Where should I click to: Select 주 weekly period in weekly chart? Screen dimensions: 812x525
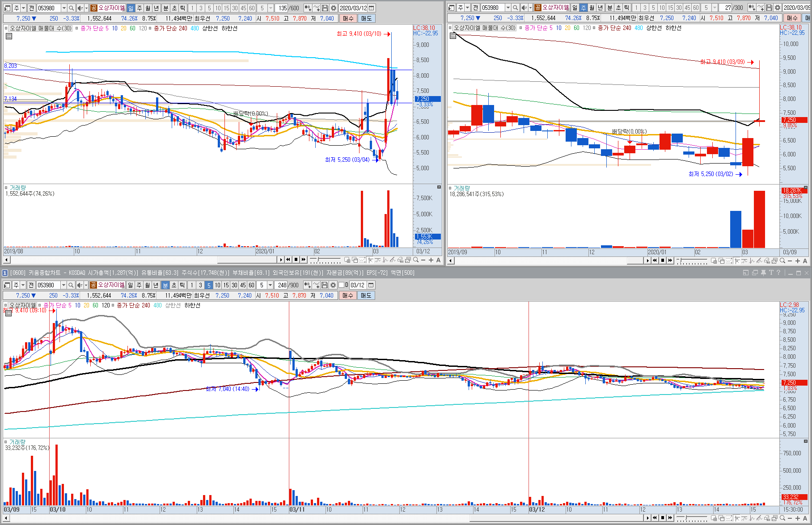coord(584,8)
